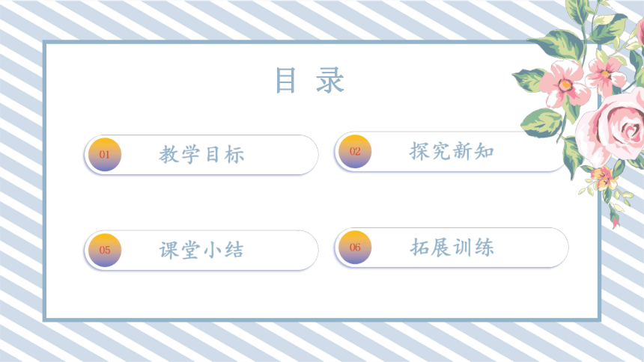Click the small yellow-pink blossom below the rose
644x362 pixels.
(x=603, y=178)
